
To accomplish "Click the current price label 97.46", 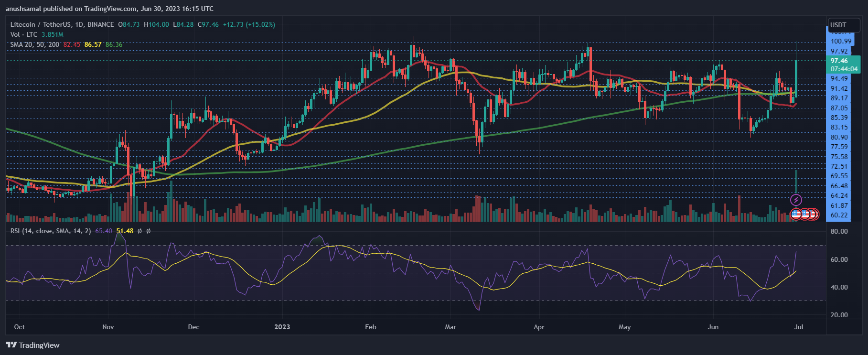I will point(839,61).
